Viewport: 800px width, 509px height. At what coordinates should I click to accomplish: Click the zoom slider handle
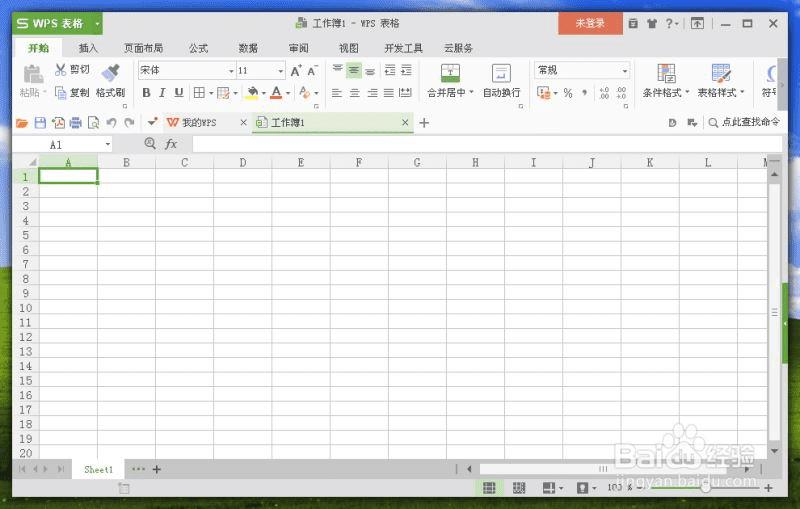click(x=706, y=488)
